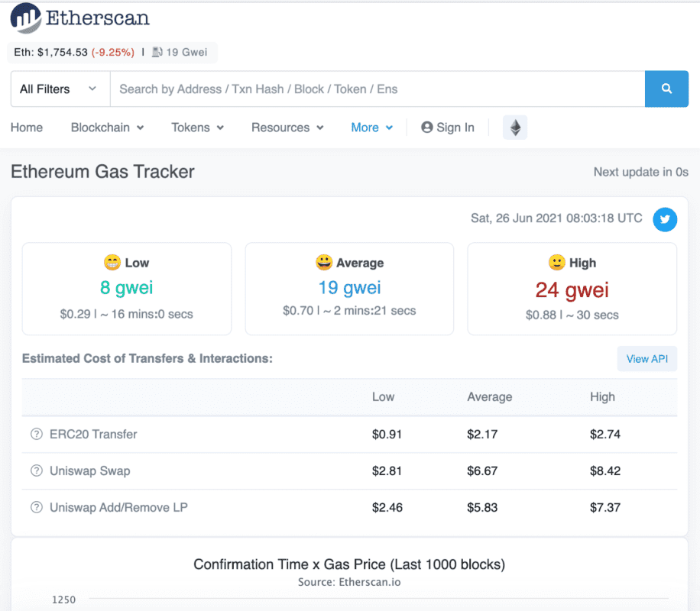This screenshot has height=611, width=700.
Task: Open the All Filters dropdown
Action: click(x=60, y=89)
